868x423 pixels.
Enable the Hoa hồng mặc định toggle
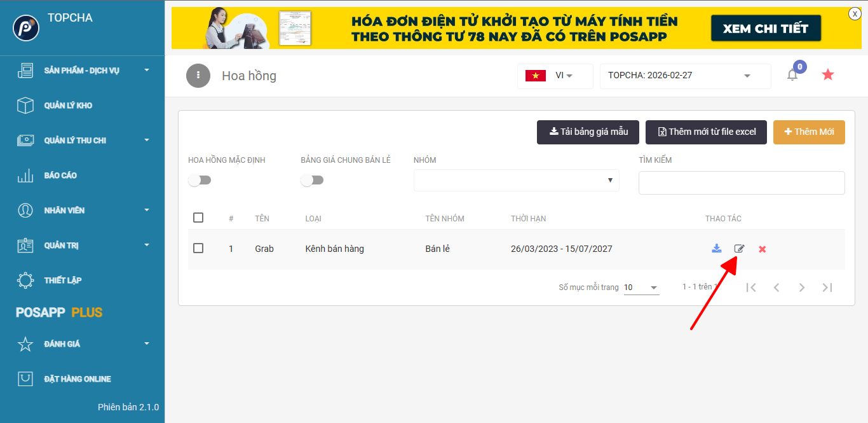click(200, 181)
